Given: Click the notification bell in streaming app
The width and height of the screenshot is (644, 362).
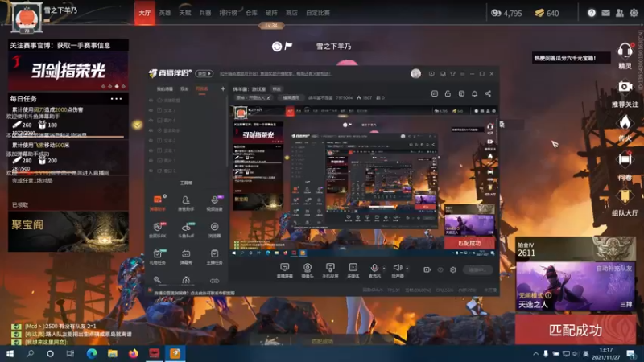Looking at the screenshot, I should click(x=474, y=93).
